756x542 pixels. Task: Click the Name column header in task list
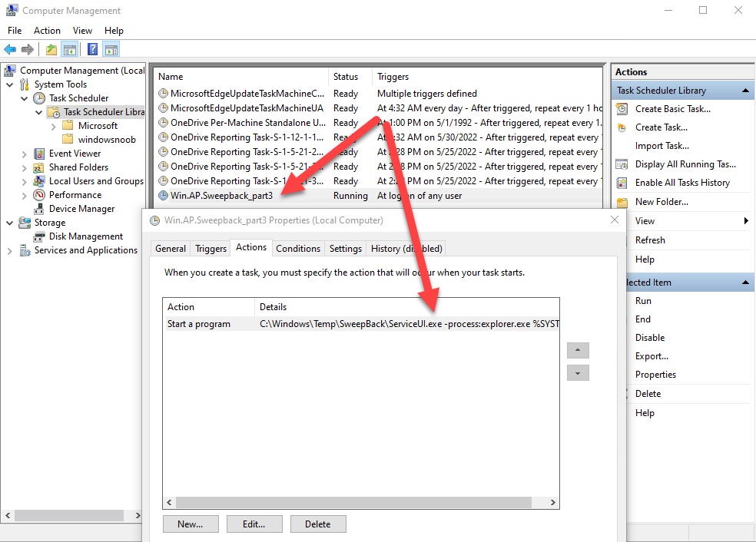241,77
